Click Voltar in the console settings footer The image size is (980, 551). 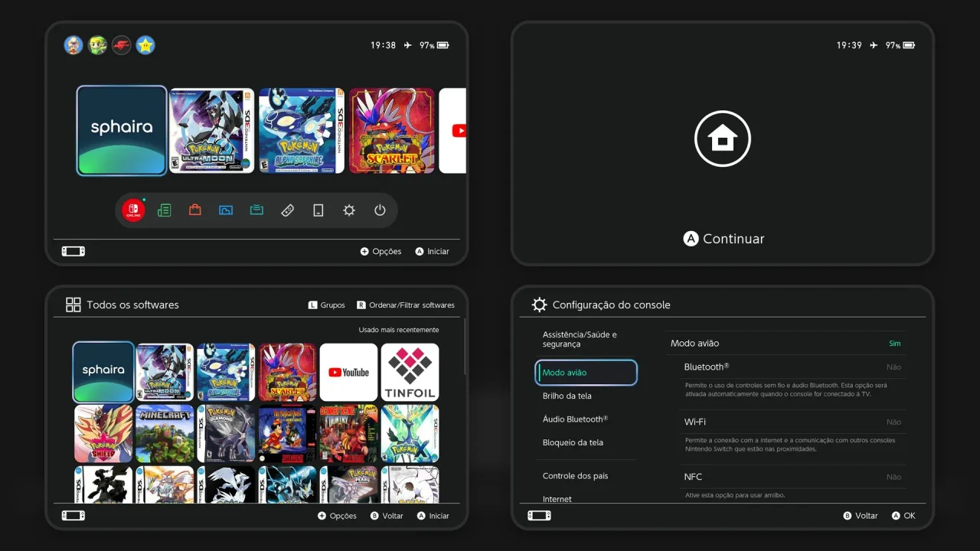point(860,516)
